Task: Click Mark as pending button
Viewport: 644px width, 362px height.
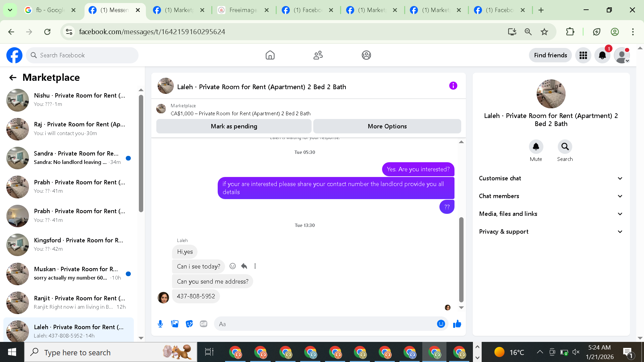Action: point(234,126)
